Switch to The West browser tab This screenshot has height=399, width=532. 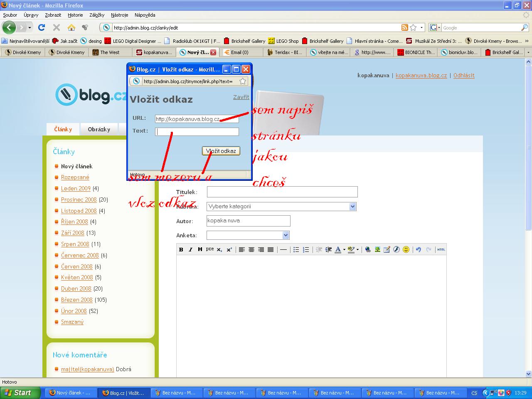[x=110, y=52]
